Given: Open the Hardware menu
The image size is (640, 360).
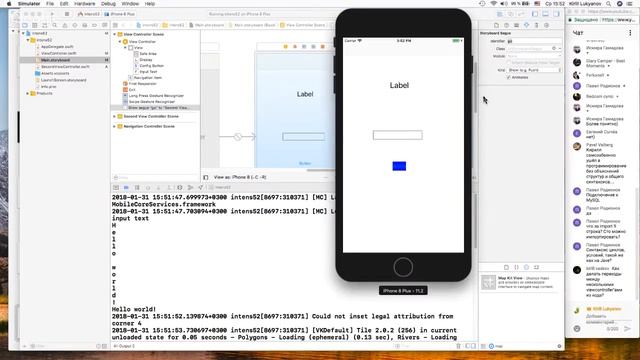Looking at the screenshot, I should click(84, 4).
